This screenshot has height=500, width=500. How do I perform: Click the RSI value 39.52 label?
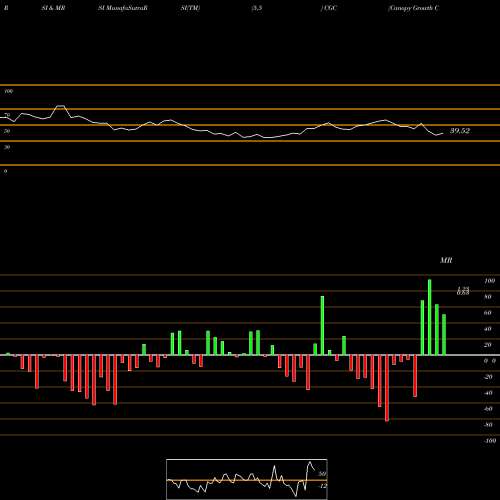(x=460, y=131)
